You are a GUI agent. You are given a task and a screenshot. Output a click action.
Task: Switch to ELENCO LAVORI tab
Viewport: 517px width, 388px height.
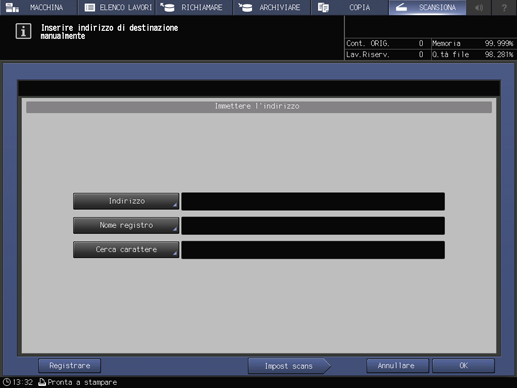pos(117,7)
